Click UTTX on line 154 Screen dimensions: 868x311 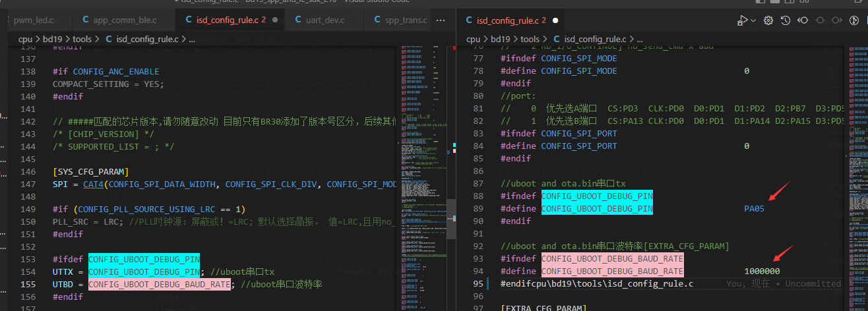click(x=63, y=271)
